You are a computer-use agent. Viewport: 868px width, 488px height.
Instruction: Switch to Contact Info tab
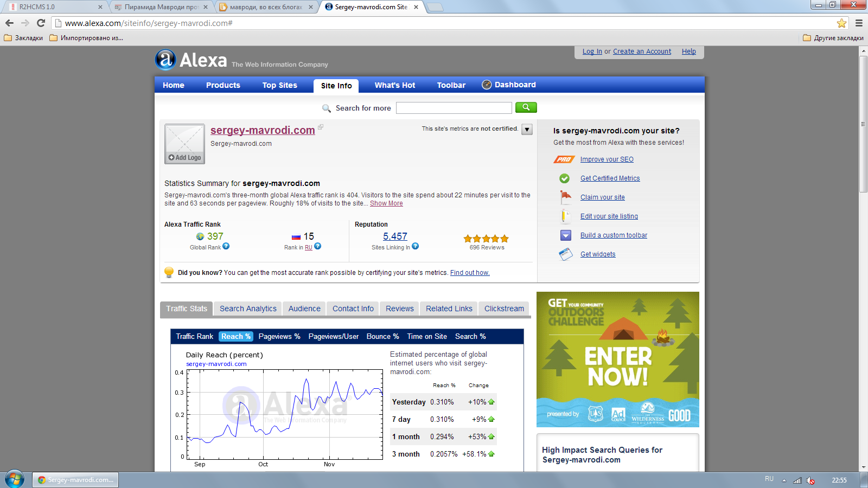[x=353, y=309]
